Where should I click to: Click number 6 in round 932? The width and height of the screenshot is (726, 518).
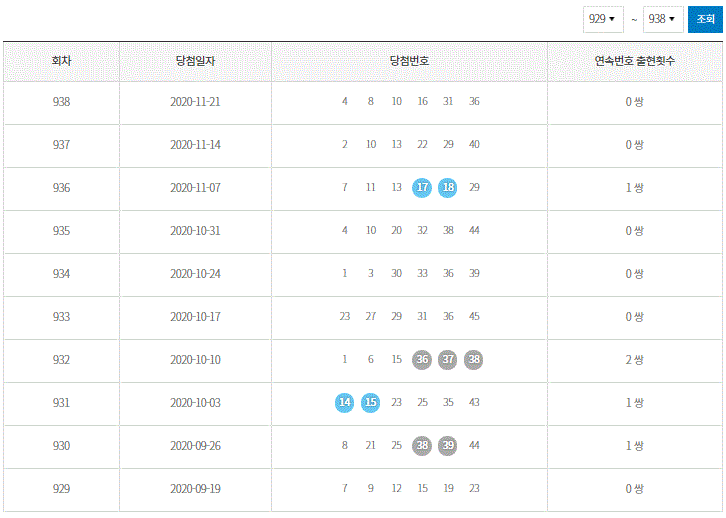coord(370,359)
